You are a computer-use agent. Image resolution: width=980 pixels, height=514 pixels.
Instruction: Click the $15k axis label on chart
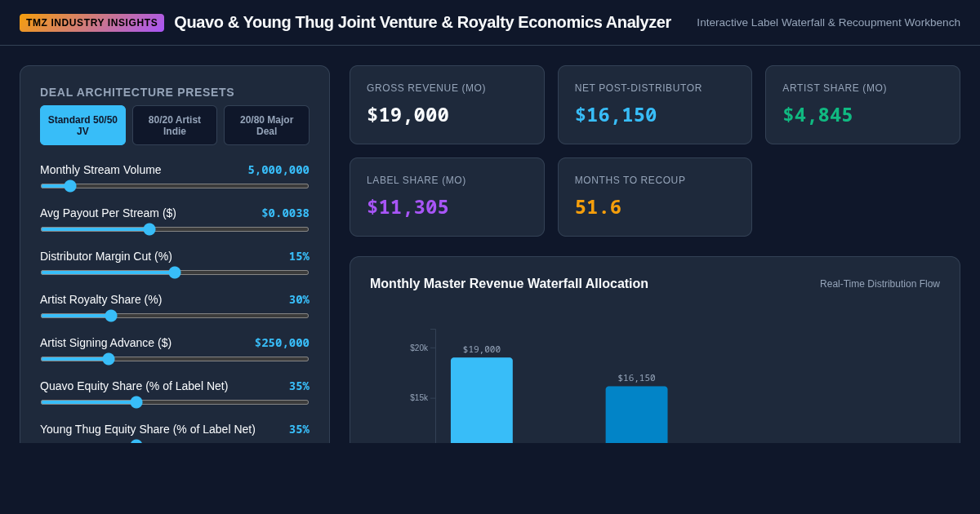(x=419, y=398)
